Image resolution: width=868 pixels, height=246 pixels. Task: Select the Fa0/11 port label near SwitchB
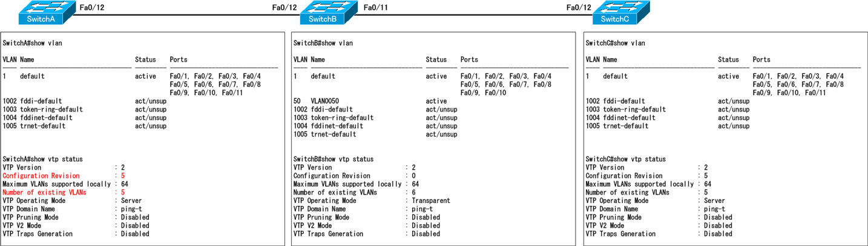tap(376, 7)
